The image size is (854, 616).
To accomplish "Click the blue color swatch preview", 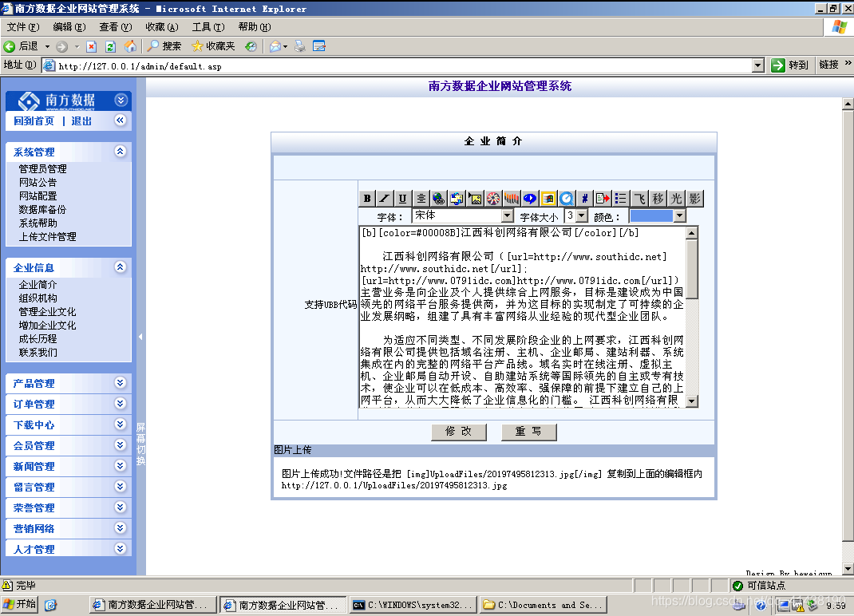I will point(650,216).
